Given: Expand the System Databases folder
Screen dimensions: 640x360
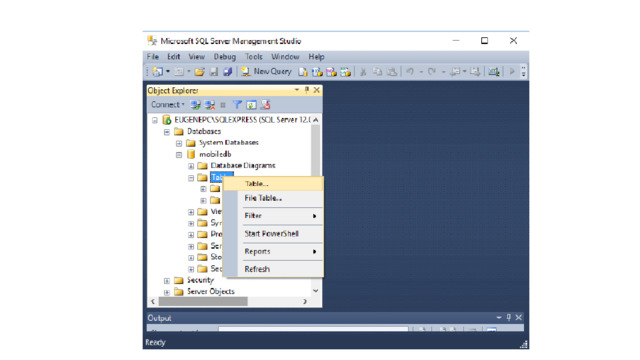Looking at the screenshot, I should (x=179, y=143).
